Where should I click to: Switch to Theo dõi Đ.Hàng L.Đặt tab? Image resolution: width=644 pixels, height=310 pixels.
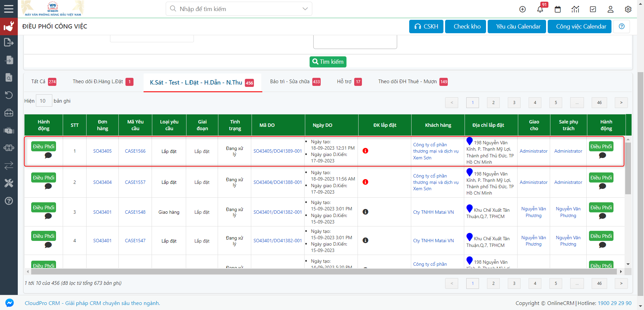click(103, 82)
